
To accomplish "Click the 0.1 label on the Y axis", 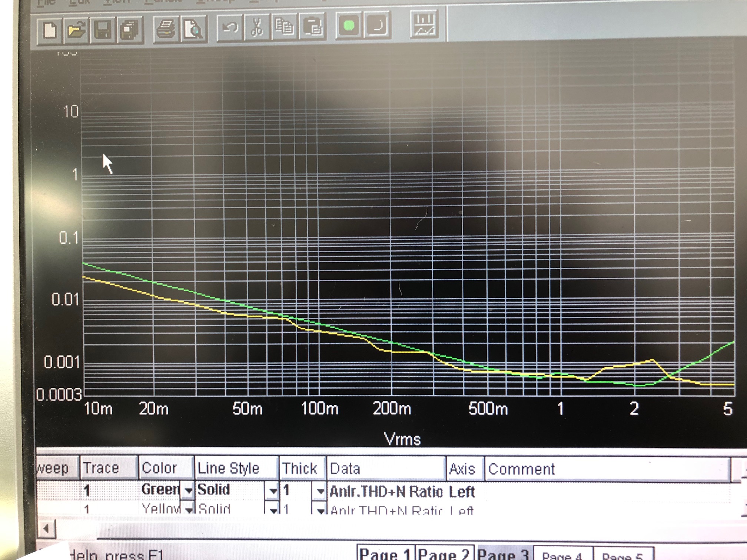I will point(69,238).
